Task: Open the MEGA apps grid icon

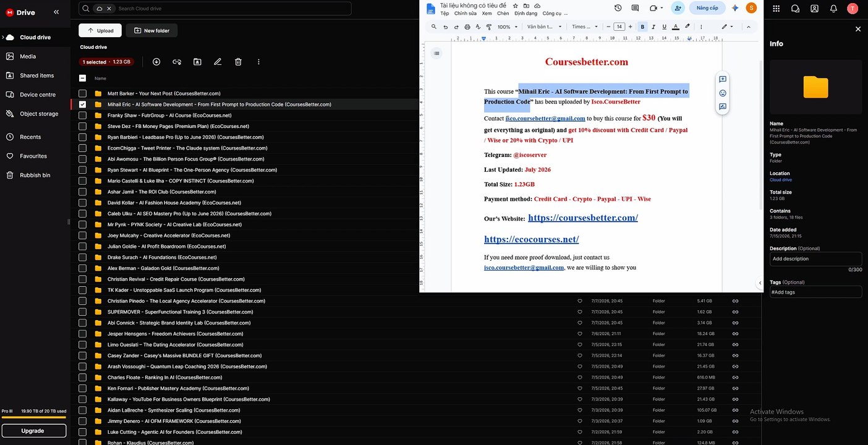Action: pos(777,9)
